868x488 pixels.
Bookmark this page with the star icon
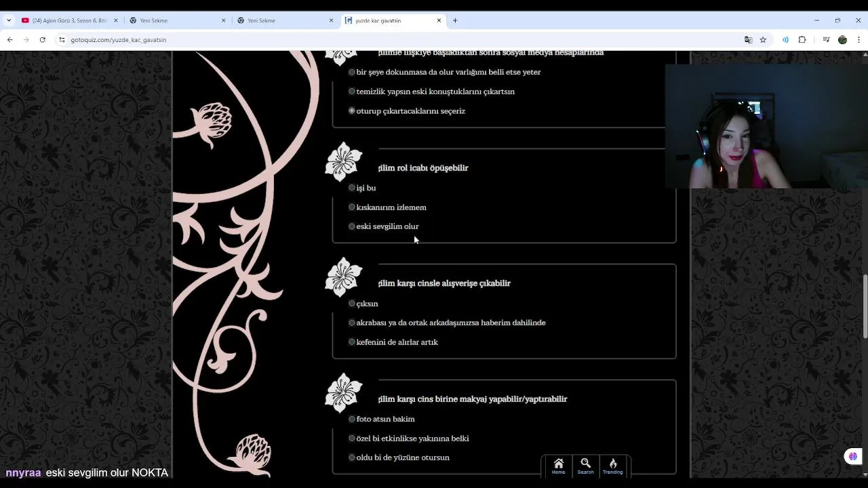pos(763,40)
